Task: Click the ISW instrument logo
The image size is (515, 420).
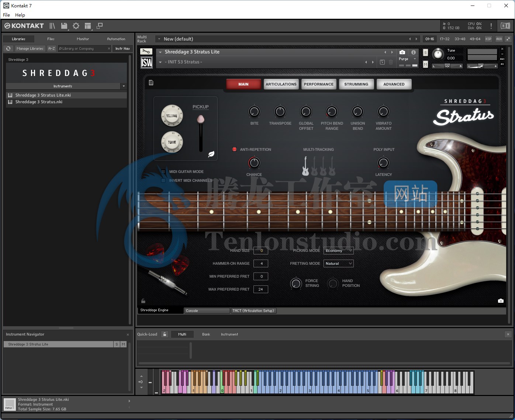Action: coord(146,62)
